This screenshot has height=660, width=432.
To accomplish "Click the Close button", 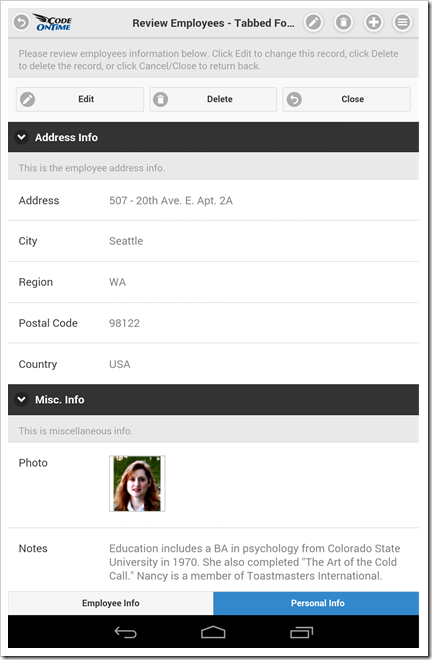I will point(347,99).
